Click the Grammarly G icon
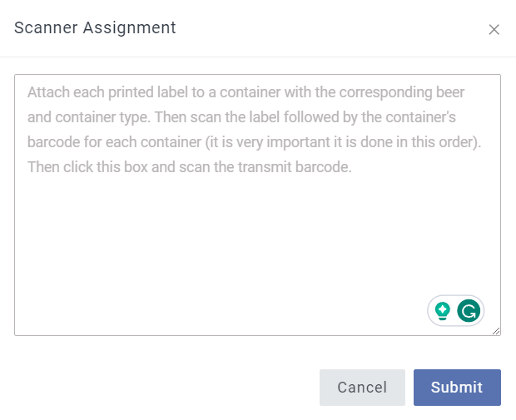 [x=469, y=311]
